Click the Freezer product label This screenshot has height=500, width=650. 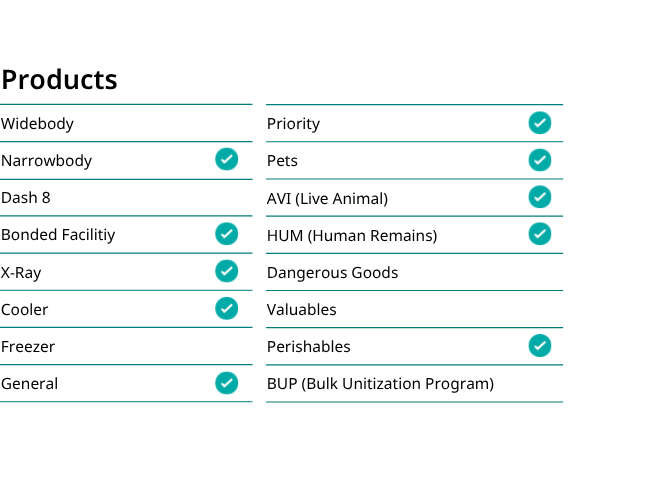(x=28, y=347)
